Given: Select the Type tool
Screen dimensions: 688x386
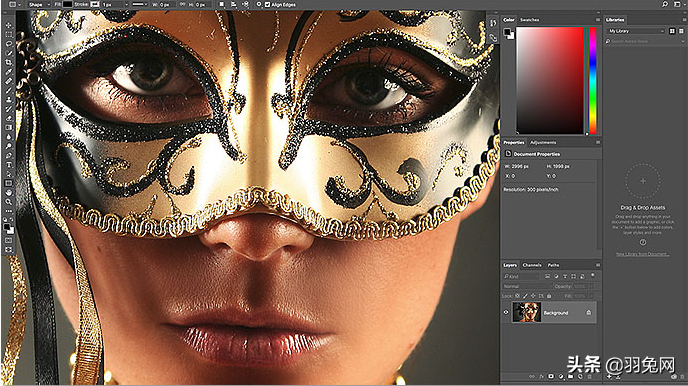Looking at the screenshot, I should click(x=8, y=164).
